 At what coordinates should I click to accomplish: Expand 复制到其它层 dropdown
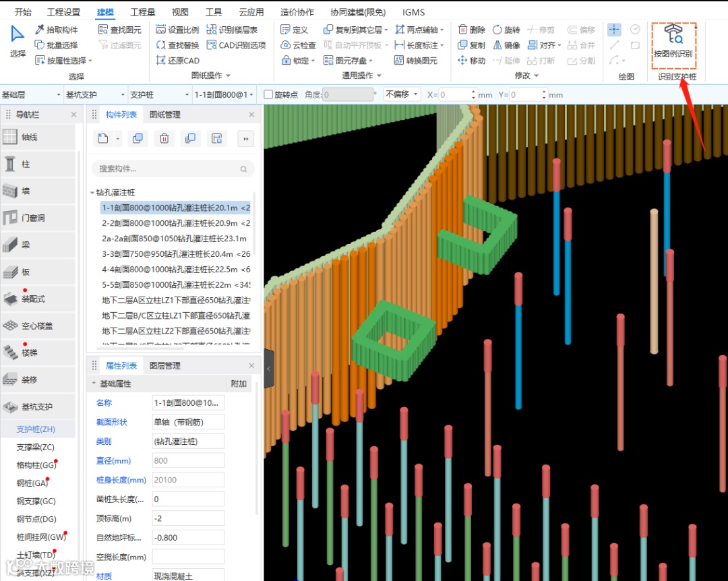(x=386, y=30)
